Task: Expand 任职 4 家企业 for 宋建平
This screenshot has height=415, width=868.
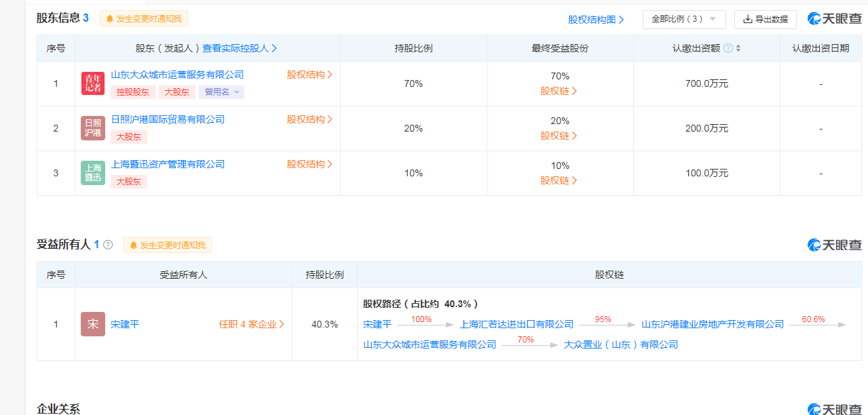Action: 251,324
